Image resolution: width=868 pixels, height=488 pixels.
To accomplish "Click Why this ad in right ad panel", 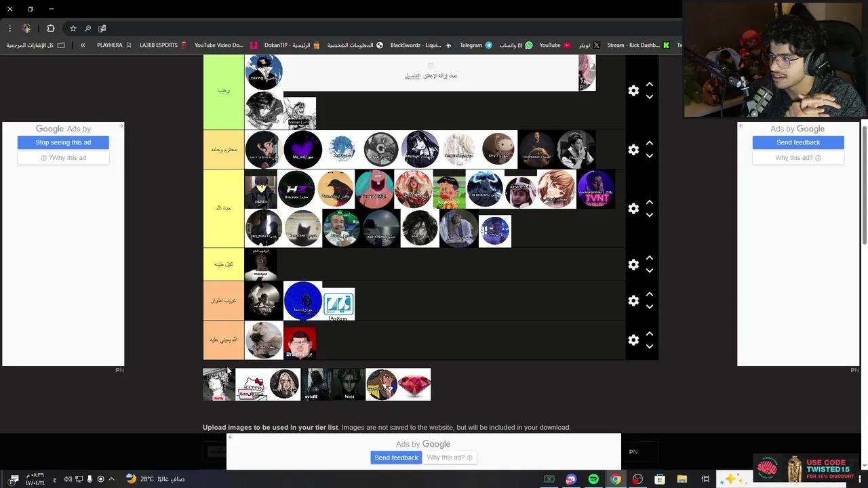I will pyautogui.click(x=798, y=158).
